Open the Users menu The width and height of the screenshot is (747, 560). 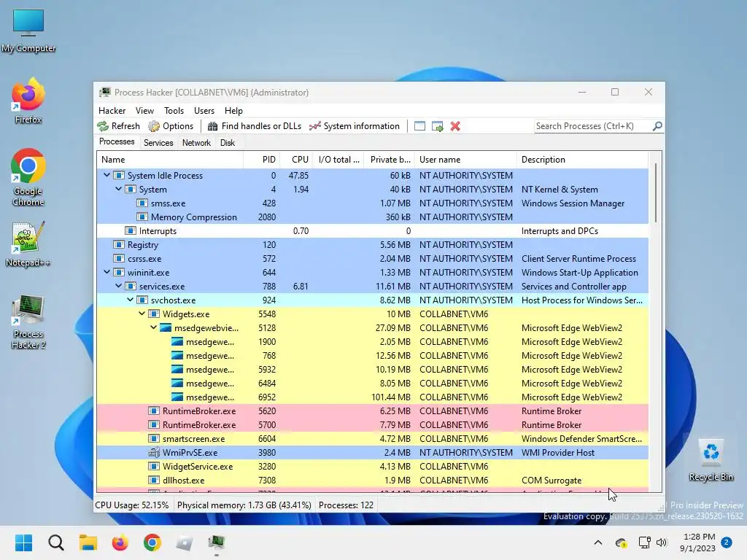(x=204, y=111)
